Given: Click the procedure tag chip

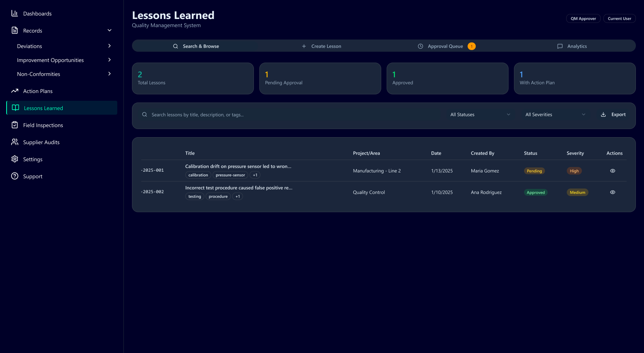Looking at the screenshot, I should pos(218,196).
